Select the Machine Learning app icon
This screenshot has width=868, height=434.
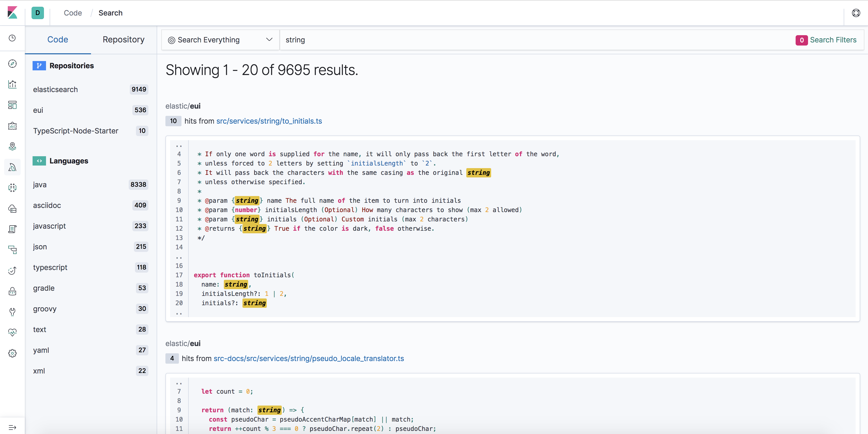[x=12, y=188]
